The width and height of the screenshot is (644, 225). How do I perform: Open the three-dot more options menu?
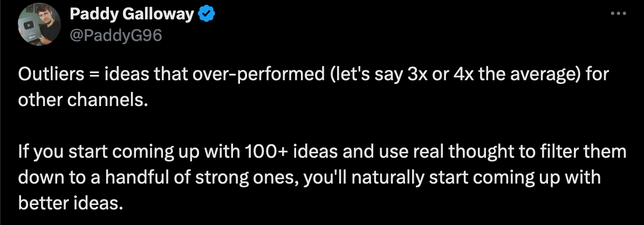[x=618, y=13]
